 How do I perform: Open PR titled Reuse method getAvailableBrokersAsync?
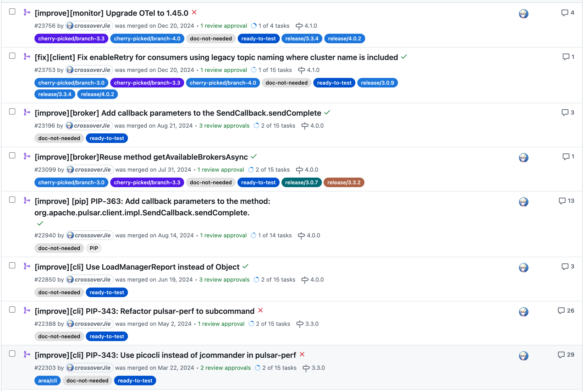(141, 157)
